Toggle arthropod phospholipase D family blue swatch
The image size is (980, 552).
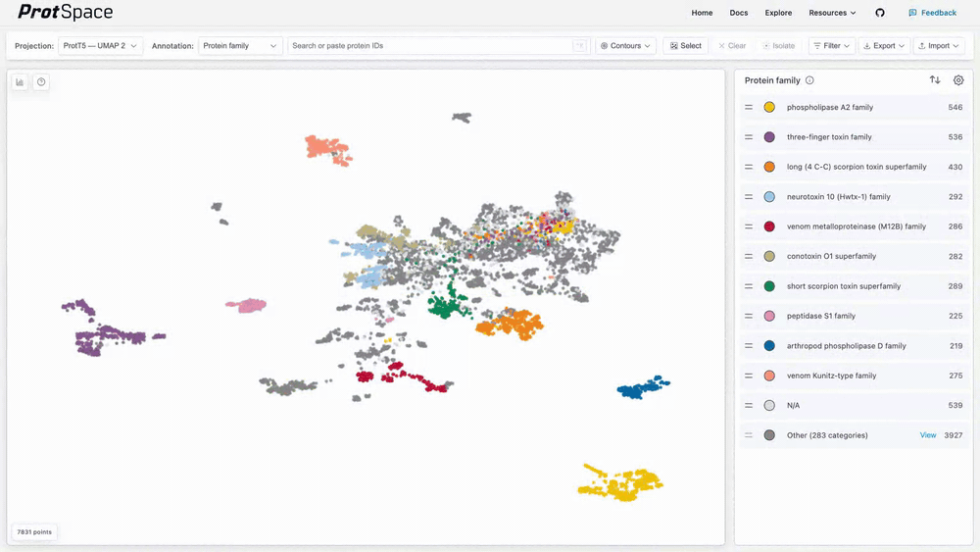pos(769,346)
